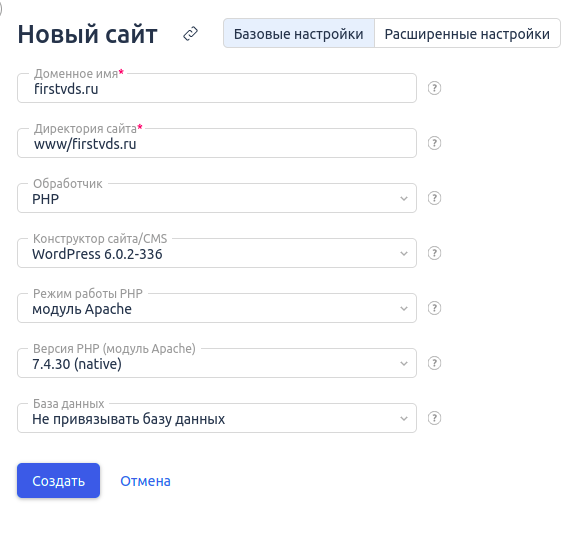
Task: Open the 7.4.30 (native) version dropdown
Action: 217,363
